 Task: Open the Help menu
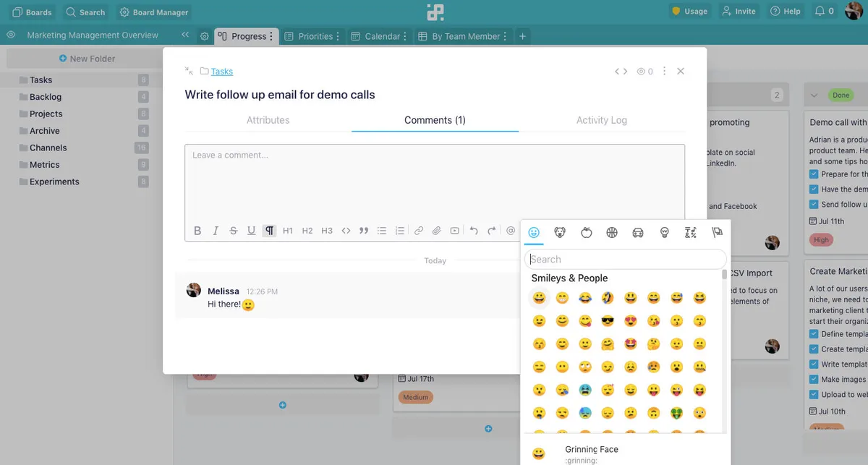coord(786,11)
